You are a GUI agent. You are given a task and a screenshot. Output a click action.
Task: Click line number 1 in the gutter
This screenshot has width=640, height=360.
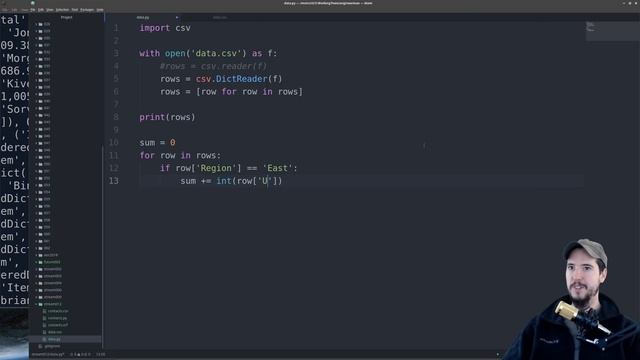[x=116, y=28]
